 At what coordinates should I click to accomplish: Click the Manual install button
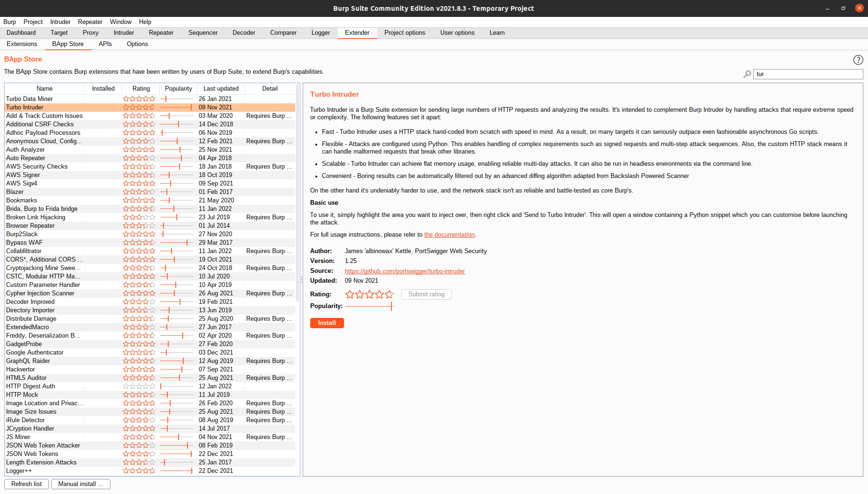click(81, 484)
